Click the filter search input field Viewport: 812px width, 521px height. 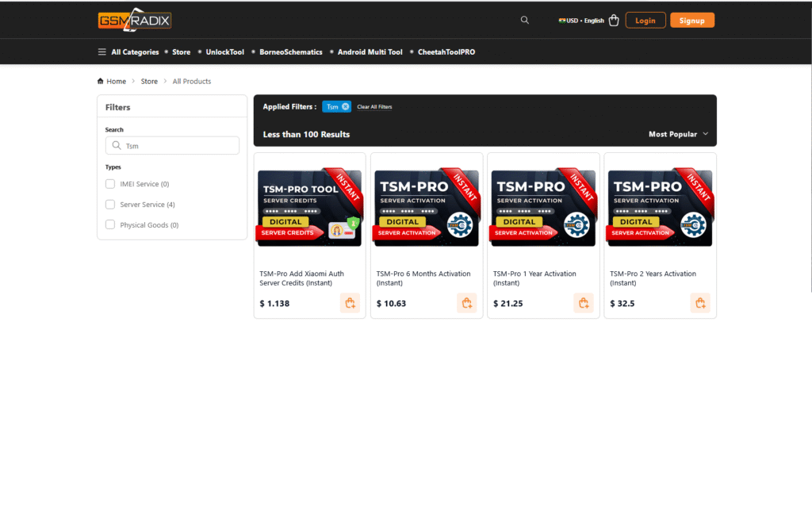178,146
